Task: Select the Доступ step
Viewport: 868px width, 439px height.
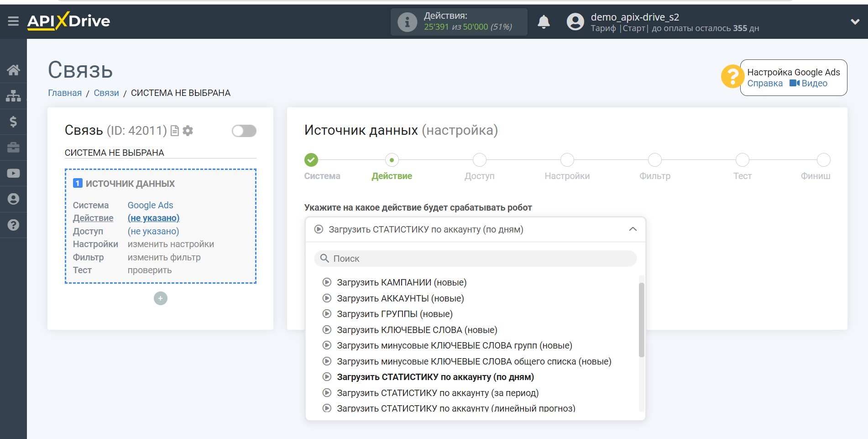Action: 480,160
